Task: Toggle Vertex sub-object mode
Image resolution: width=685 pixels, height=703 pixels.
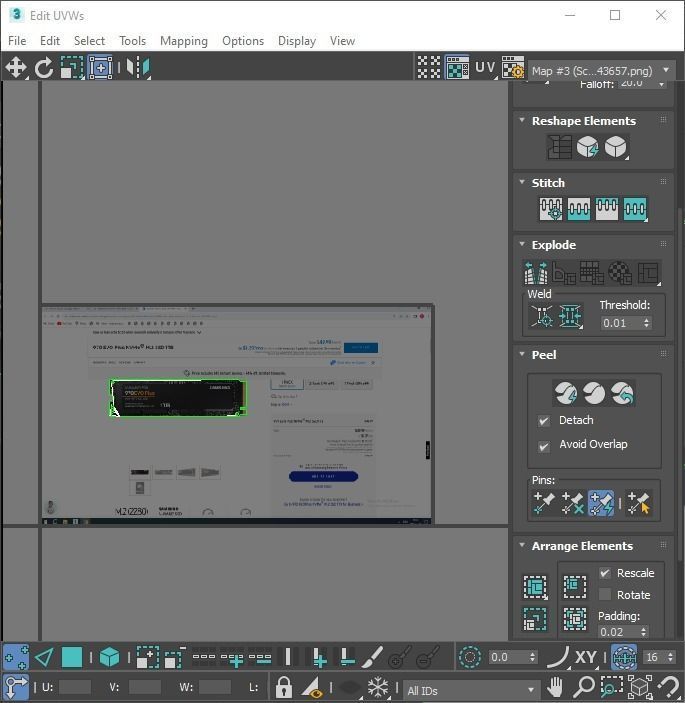Action: click(x=16, y=658)
